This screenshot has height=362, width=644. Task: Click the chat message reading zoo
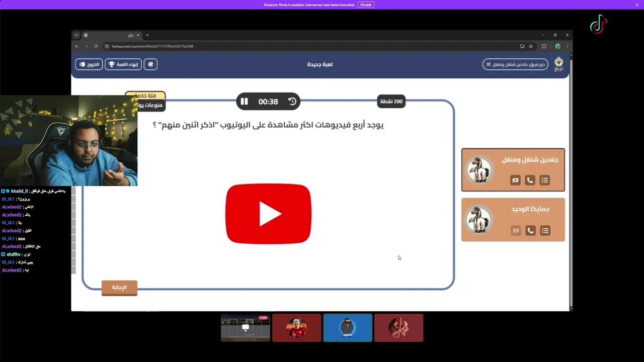(21, 239)
